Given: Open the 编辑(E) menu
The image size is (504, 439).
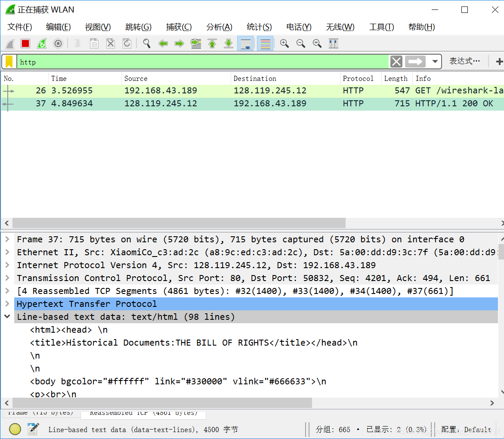Looking at the screenshot, I should click(x=58, y=27).
